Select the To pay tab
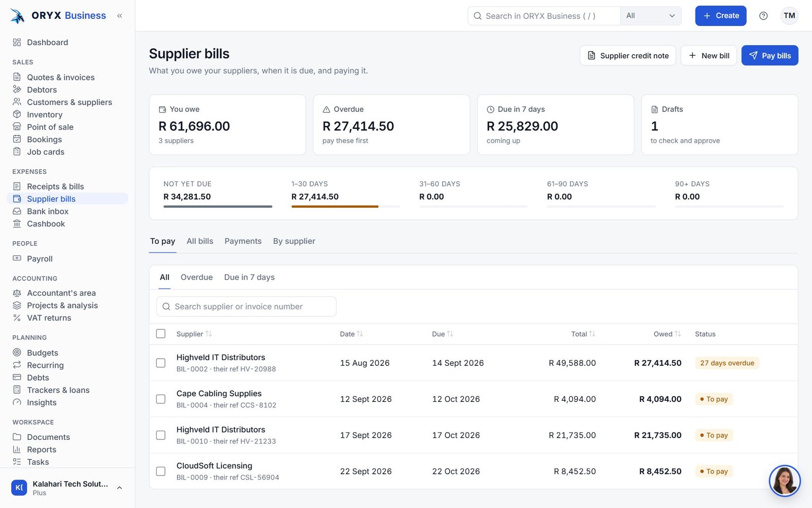812x508 pixels. 162,241
